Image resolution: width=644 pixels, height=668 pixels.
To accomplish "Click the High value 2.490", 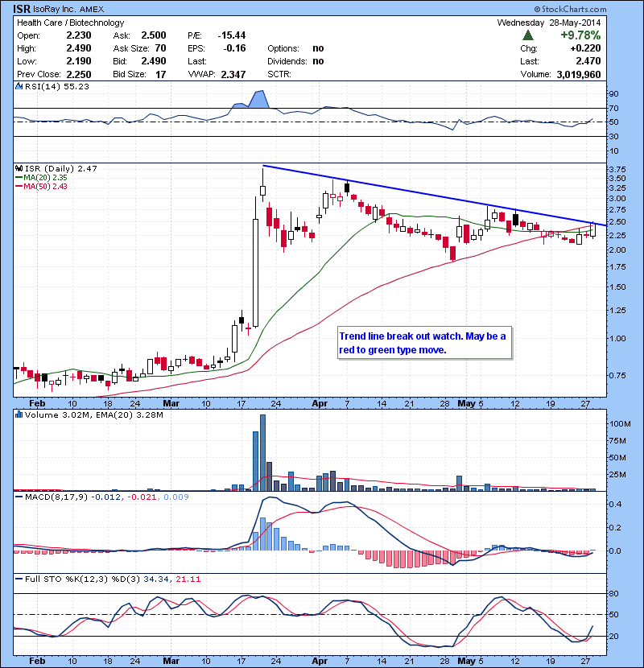I will click(79, 48).
